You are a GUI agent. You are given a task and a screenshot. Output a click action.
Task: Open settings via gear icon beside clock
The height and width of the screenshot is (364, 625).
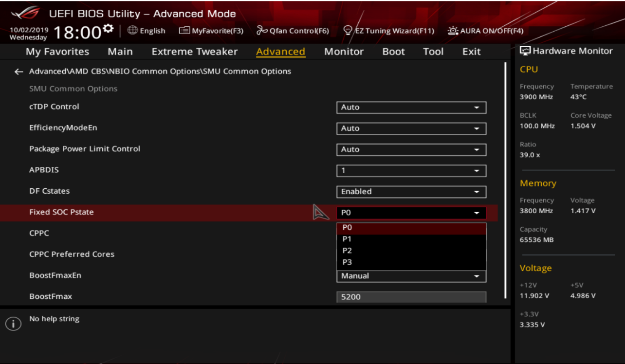108,28
